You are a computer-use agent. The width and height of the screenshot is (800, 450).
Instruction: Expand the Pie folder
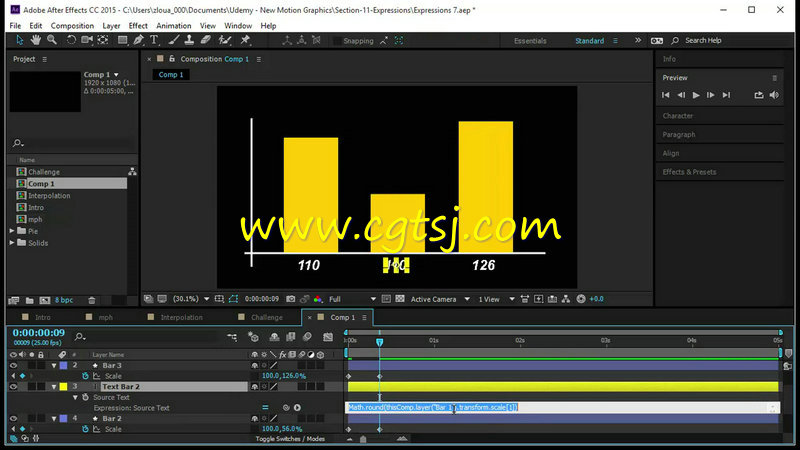coord(12,231)
